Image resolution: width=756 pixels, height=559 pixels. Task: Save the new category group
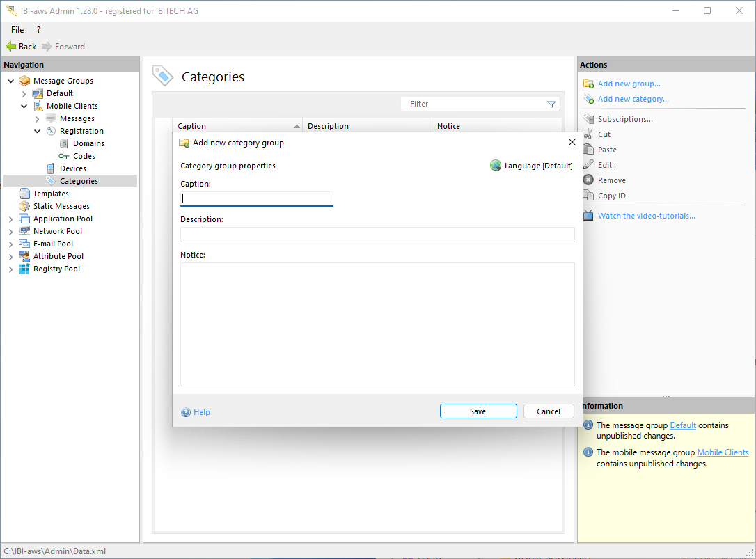tap(478, 411)
